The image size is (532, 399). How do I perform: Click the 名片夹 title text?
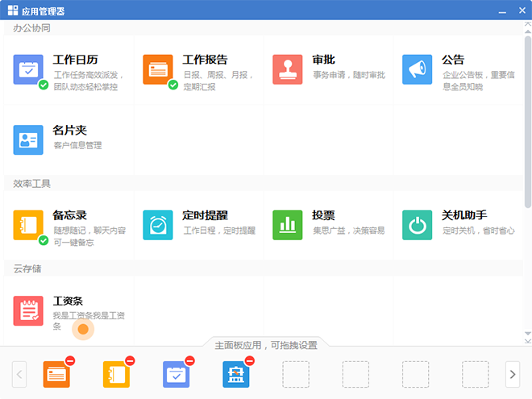[x=70, y=131]
